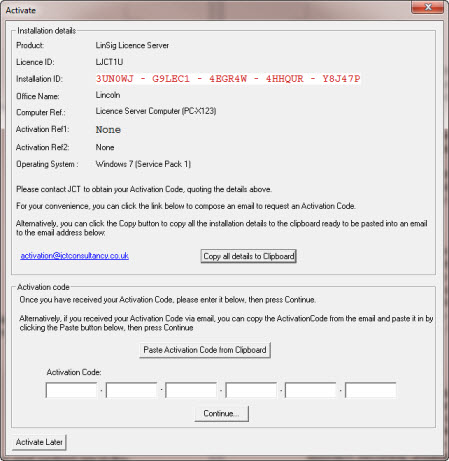
Task: Click the red Installation ID code
Action: click(228, 79)
